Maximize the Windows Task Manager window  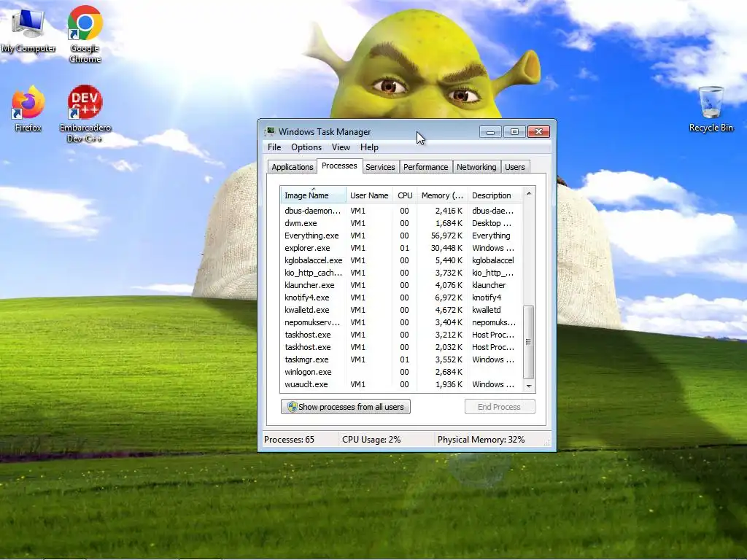[x=514, y=131]
